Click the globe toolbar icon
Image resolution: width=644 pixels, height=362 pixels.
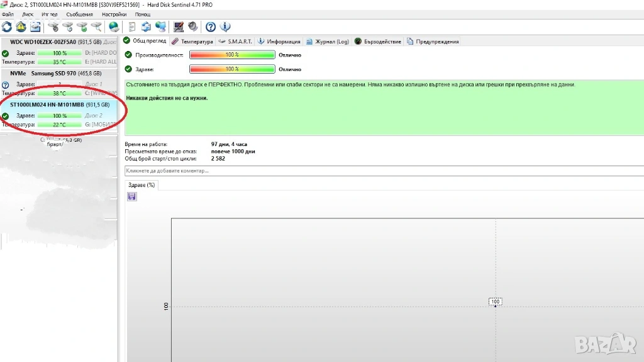[114, 26]
